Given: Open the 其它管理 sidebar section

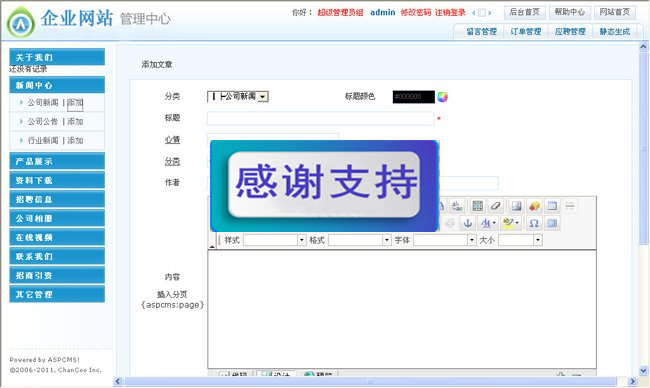Looking at the screenshot, I should [x=57, y=294].
